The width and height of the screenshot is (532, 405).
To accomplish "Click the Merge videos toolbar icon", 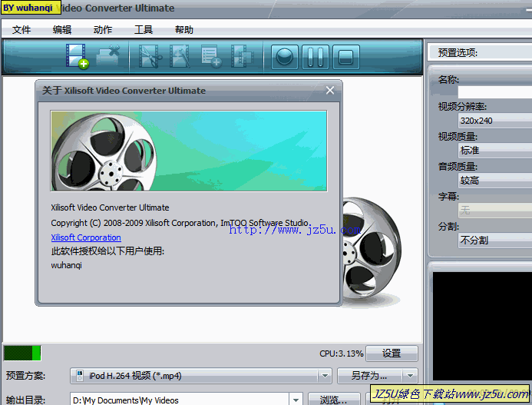I will [x=242, y=56].
